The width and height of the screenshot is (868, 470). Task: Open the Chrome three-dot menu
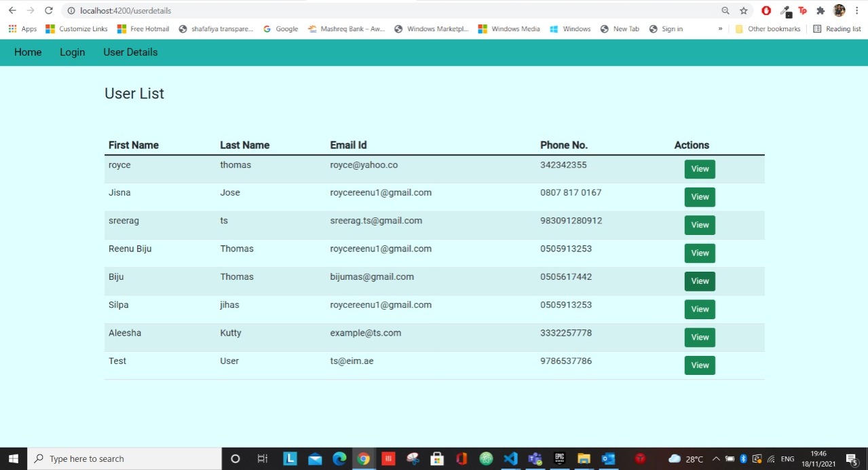point(856,11)
